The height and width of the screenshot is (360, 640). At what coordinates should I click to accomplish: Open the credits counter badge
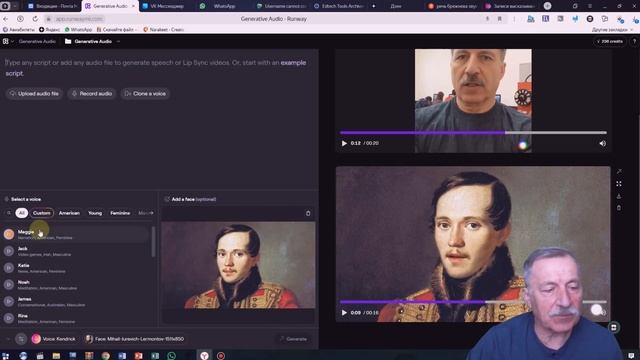pyautogui.click(x=609, y=41)
